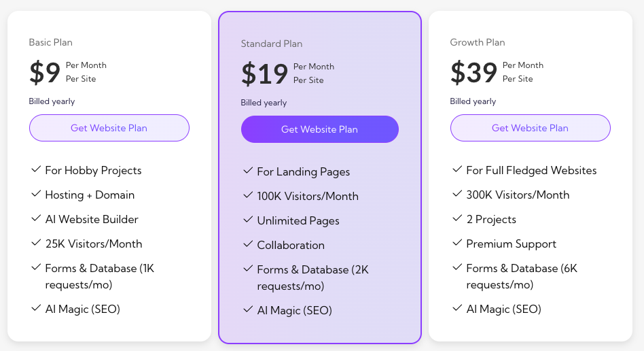The image size is (644, 351).
Task: Click For Full Fledged Websites text
Action: coord(531,170)
